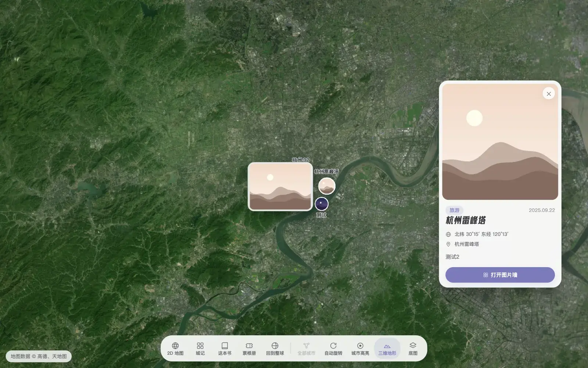Click the 打开图片墙 button
Image resolution: width=588 pixels, height=368 pixels.
point(500,275)
